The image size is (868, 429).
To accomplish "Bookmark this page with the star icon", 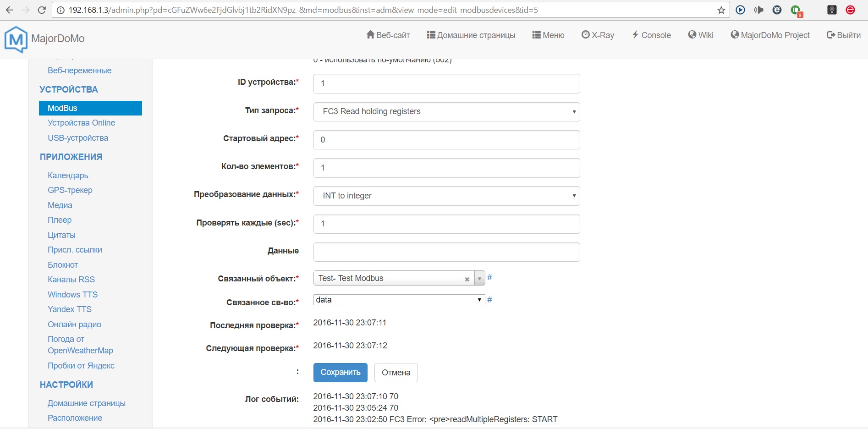I will point(721,10).
